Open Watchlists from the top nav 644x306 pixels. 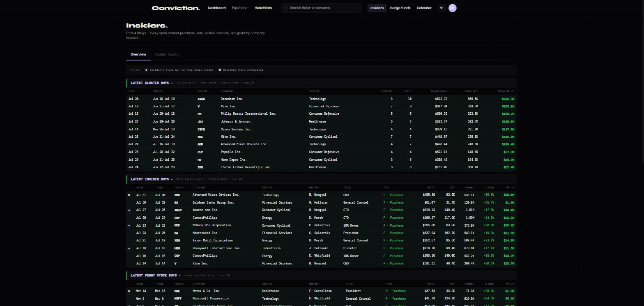[263, 8]
